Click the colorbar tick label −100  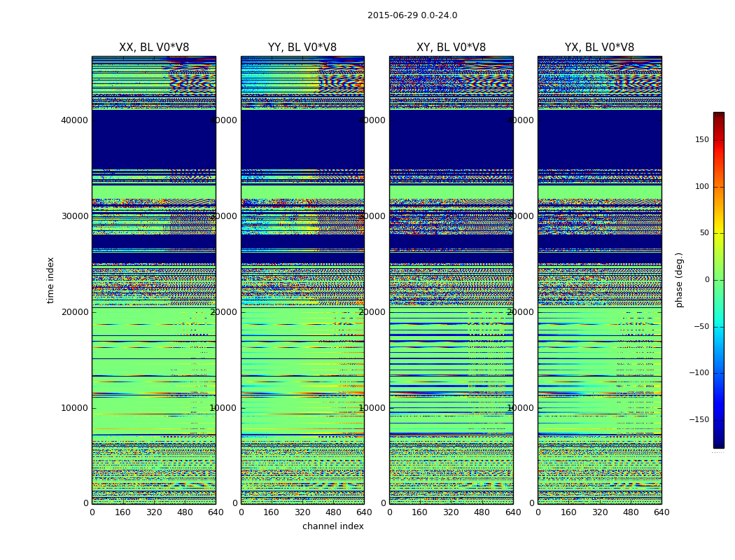pos(699,373)
